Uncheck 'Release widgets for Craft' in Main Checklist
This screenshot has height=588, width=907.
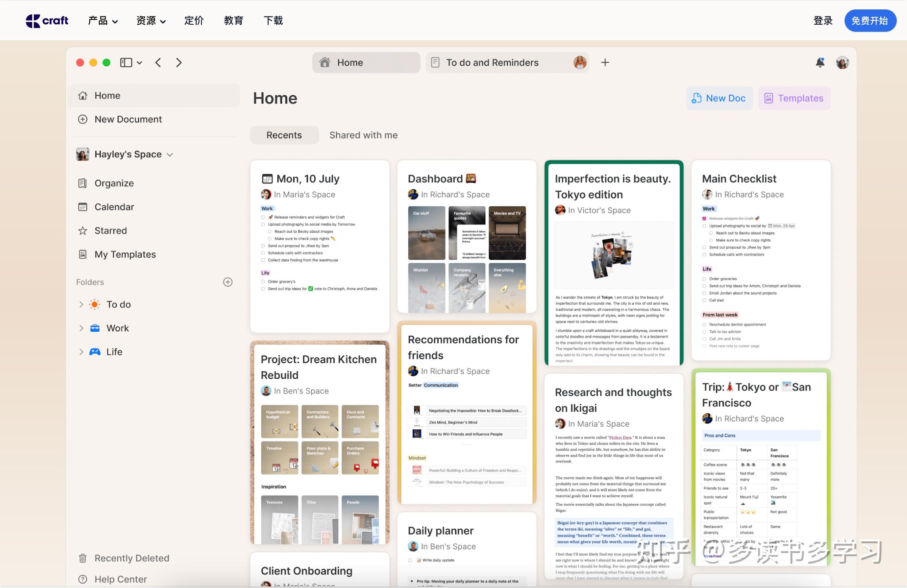(704, 219)
